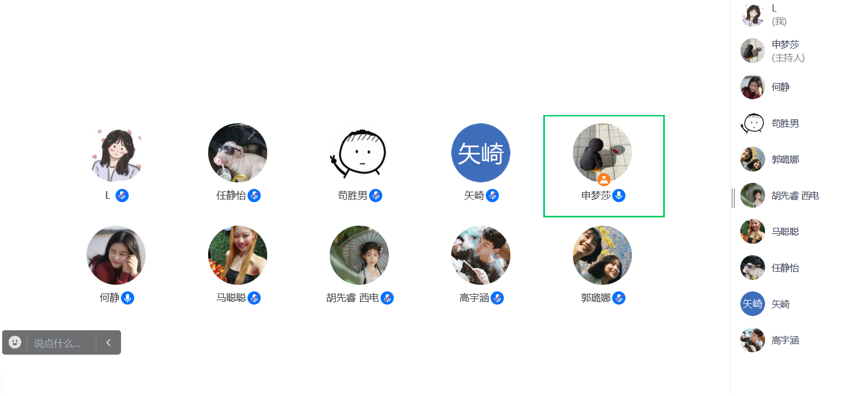The image size is (868, 396).
Task: Click 任静怡's muted microphone icon
Action: point(254,196)
